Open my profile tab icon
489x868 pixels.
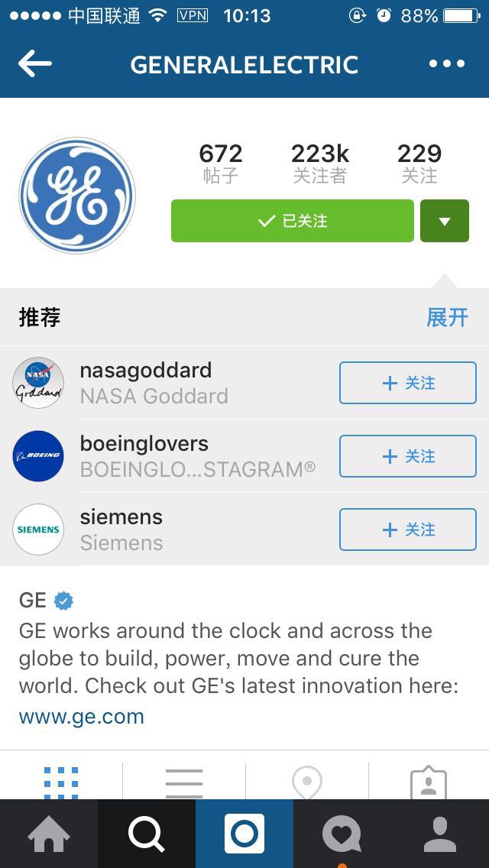[440, 834]
